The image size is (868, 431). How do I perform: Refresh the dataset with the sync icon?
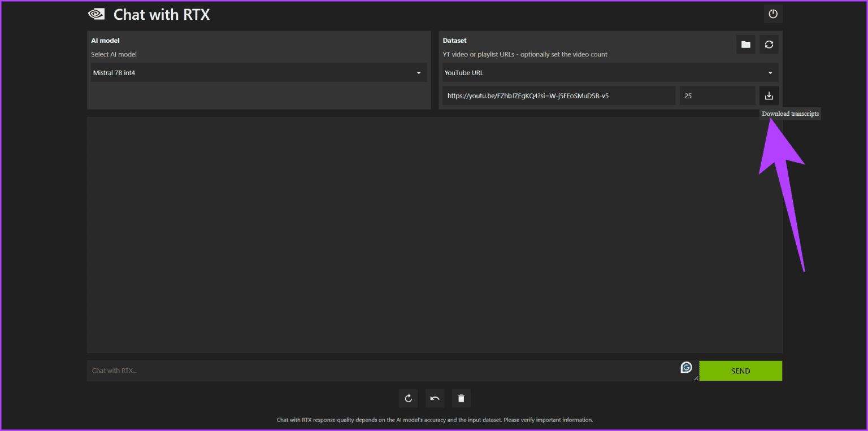tap(769, 45)
